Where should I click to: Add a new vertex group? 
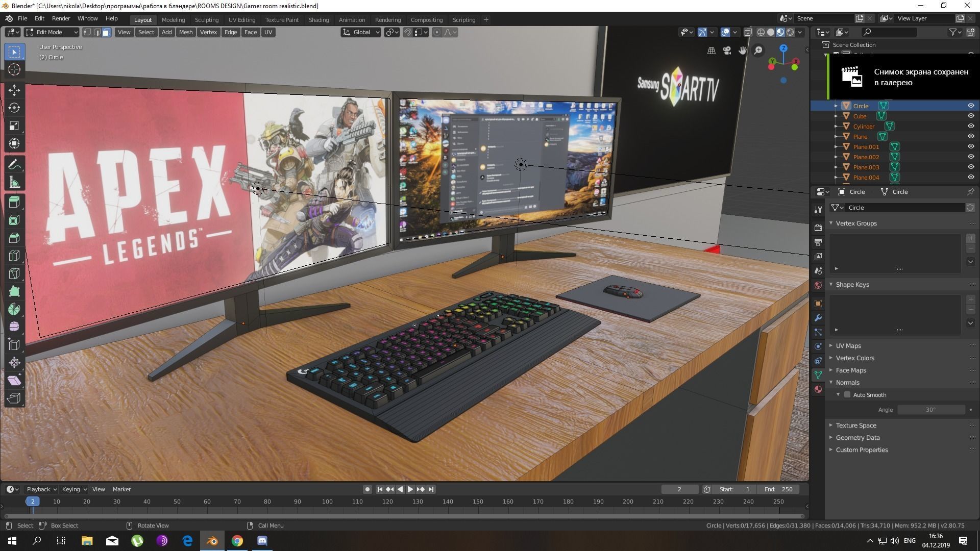[x=970, y=238]
